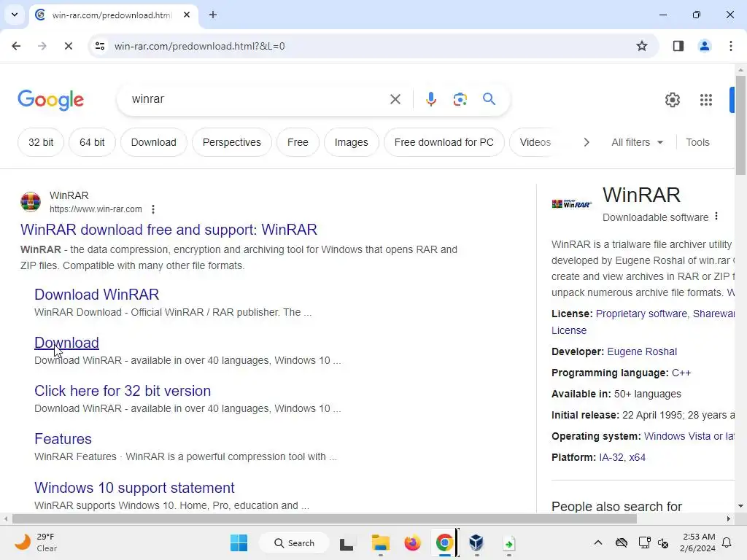Show more filter chips with arrow

(587, 142)
